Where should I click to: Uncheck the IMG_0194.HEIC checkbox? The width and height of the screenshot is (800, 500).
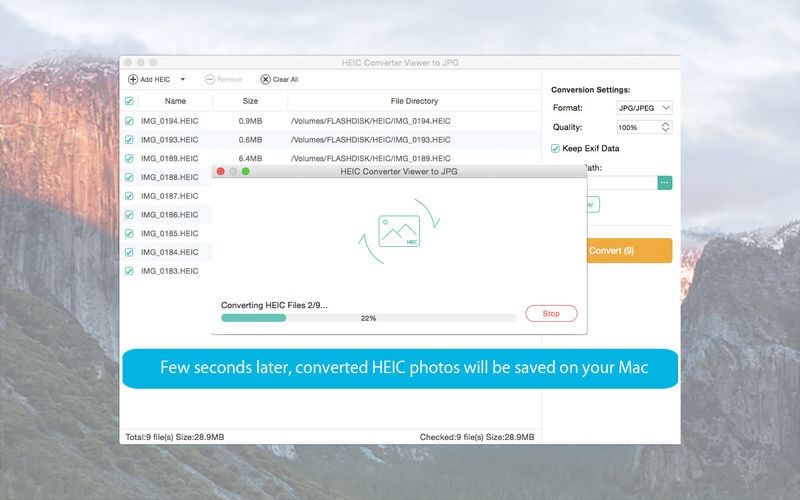129,121
